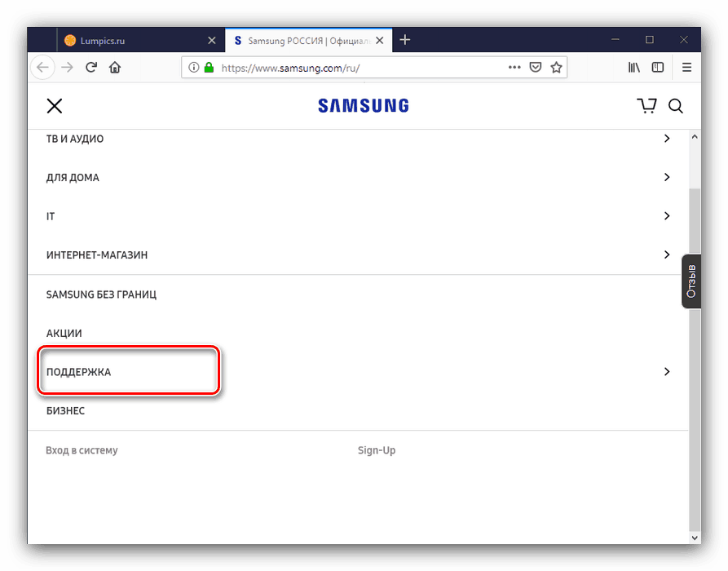The width and height of the screenshot is (728, 571).
Task: Open the АКЦИИ link
Action: pos(64,334)
